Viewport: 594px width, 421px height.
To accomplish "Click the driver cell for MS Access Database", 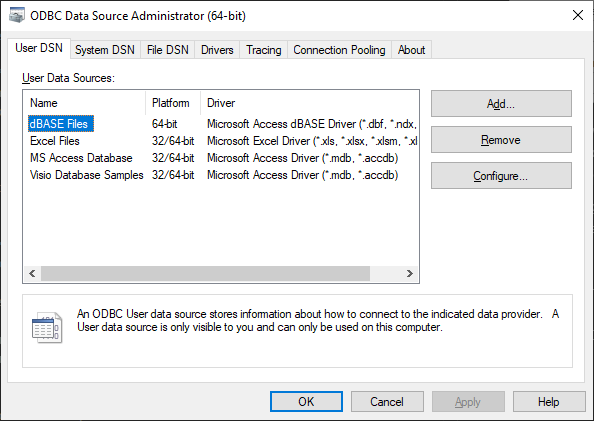I will point(302,158).
